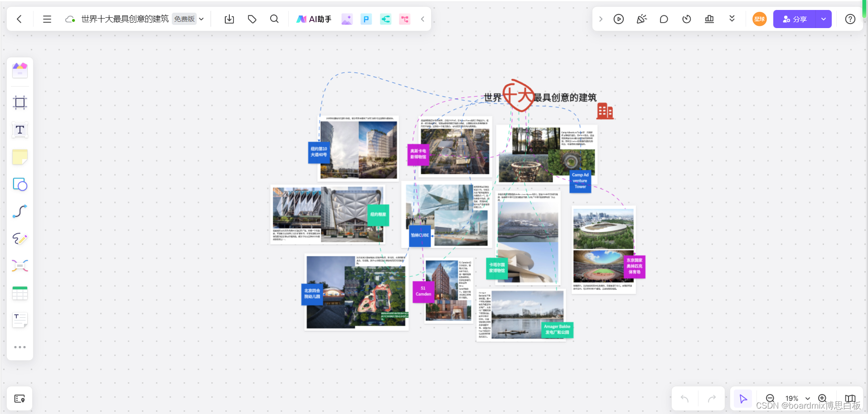868x414 pixels.
Task: Select the 51 Camden label
Action: click(423, 292)
